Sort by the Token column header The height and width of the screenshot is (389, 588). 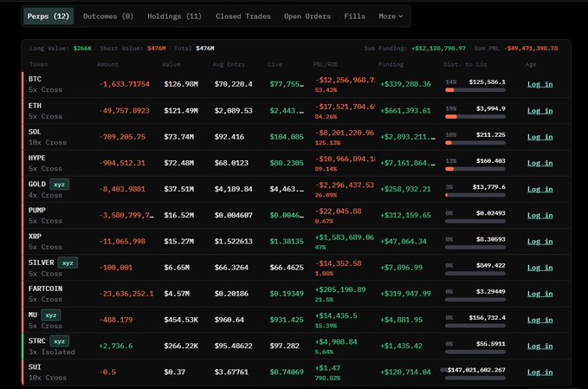tap(39, 64)
